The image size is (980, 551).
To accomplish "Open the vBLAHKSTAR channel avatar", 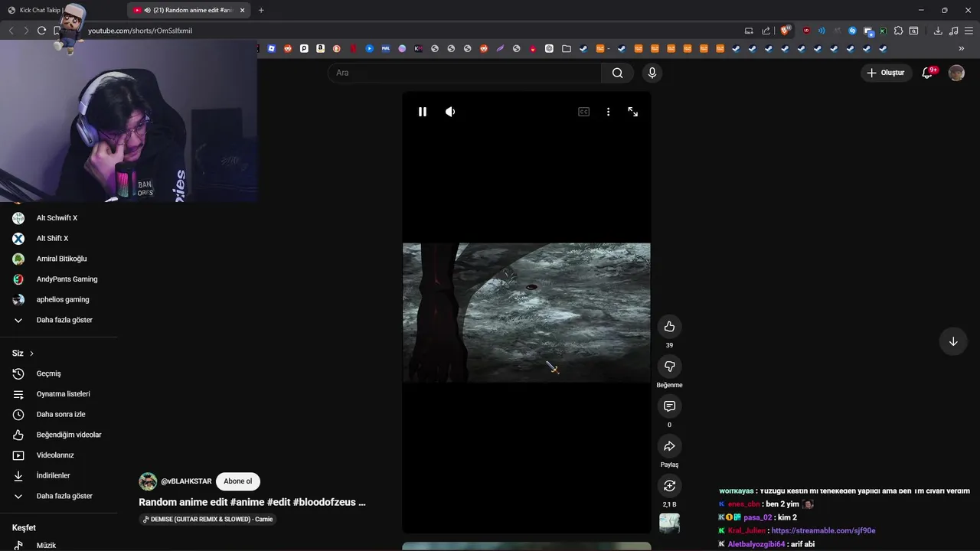I will tap(148, 481).
